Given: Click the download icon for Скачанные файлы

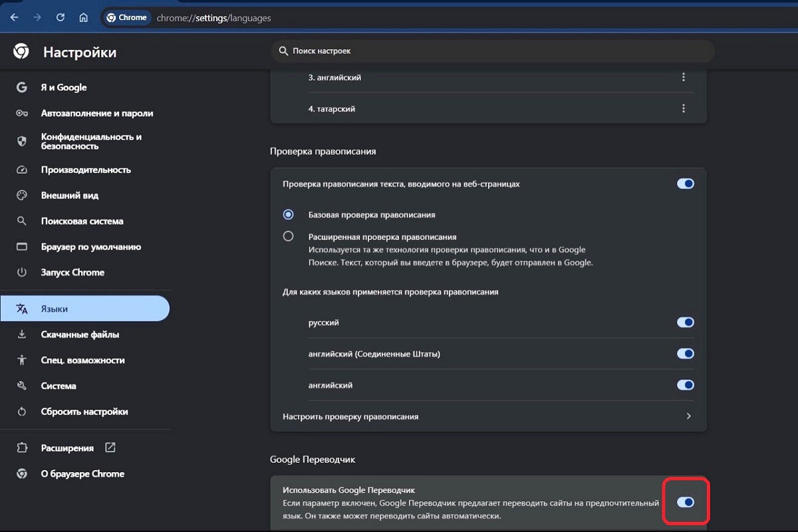Looking at the screenshot, I should click(x=22, y=334).
